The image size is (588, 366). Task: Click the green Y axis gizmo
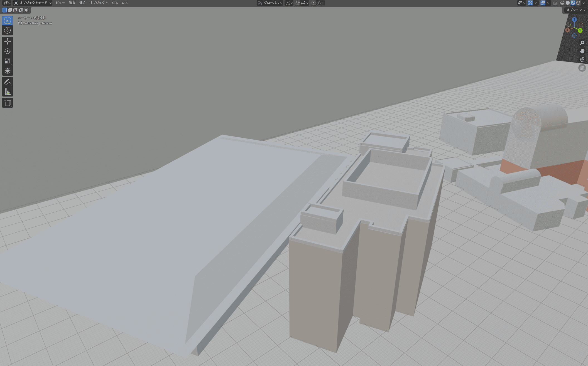coord(580,31)
